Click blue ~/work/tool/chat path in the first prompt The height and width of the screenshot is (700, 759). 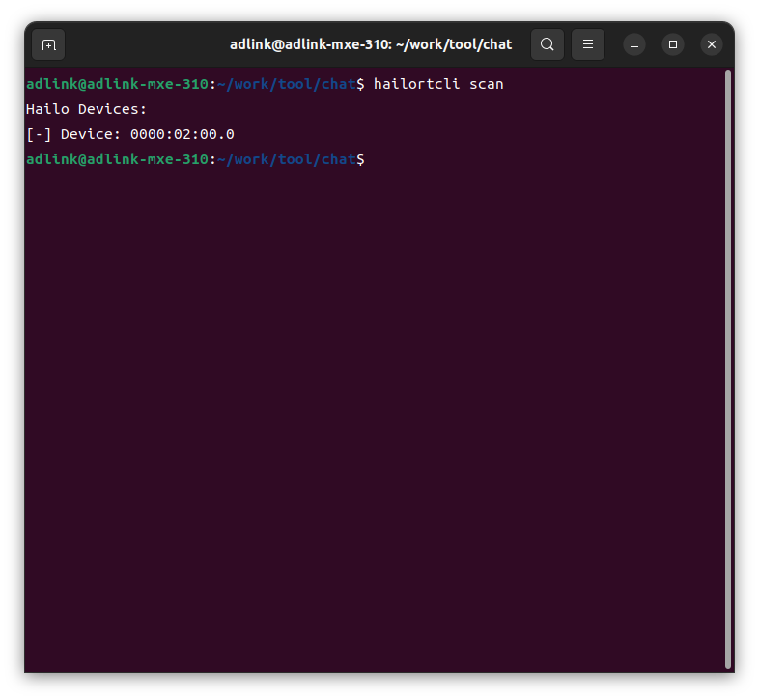click(287, 84)
